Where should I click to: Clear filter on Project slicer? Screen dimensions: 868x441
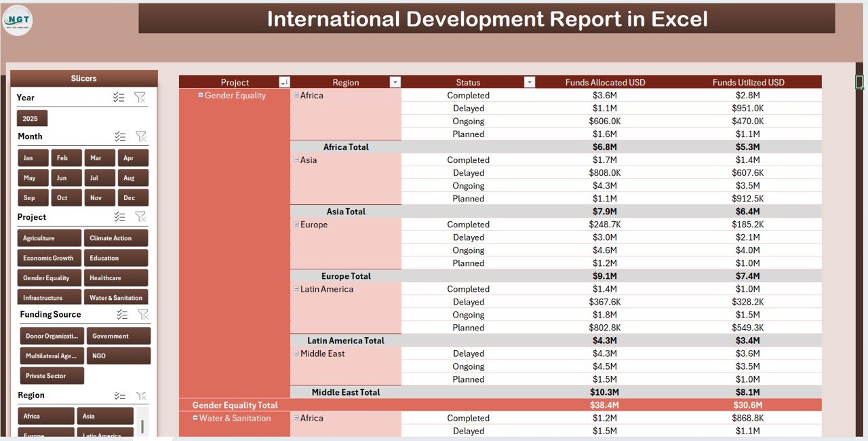[x=140, y=217]
